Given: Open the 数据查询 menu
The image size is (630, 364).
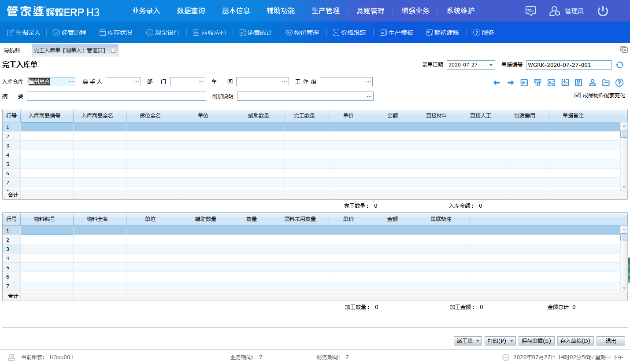Looking at the screenshot, I should coord(191,11).
